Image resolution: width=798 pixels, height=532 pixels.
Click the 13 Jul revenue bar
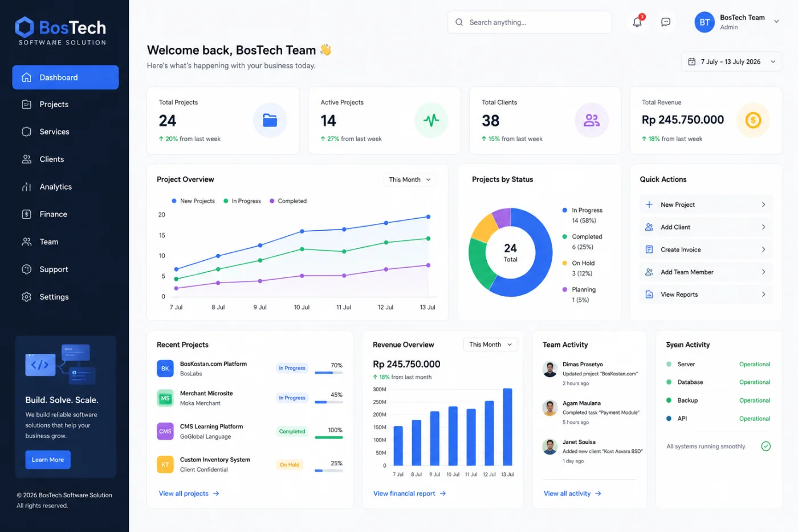(507, 427)
